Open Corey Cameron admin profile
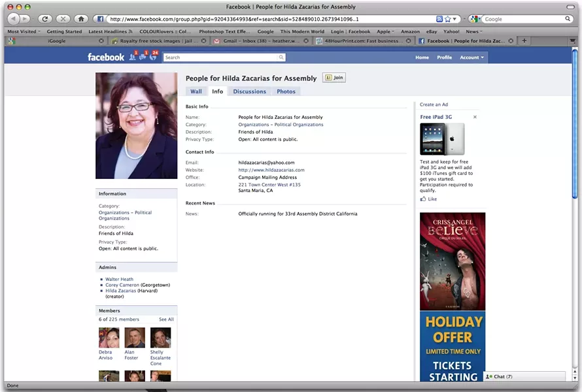 tap(122, 286)
